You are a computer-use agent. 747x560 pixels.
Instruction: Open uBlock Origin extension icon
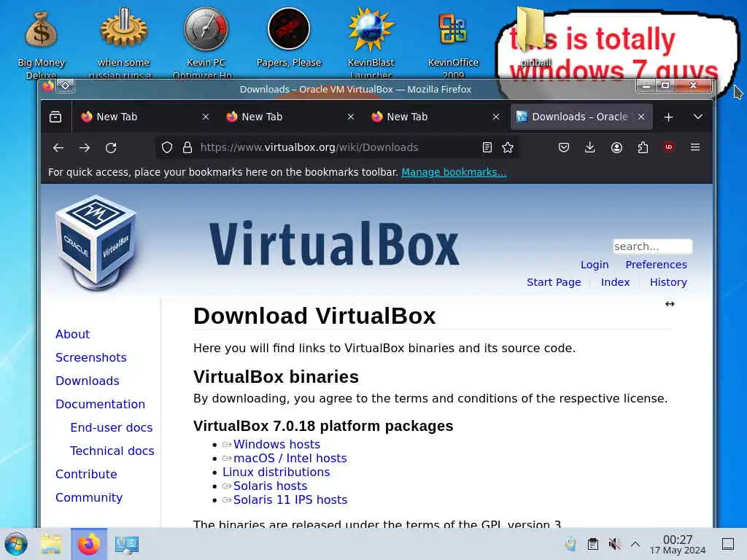tap(669, 147)
